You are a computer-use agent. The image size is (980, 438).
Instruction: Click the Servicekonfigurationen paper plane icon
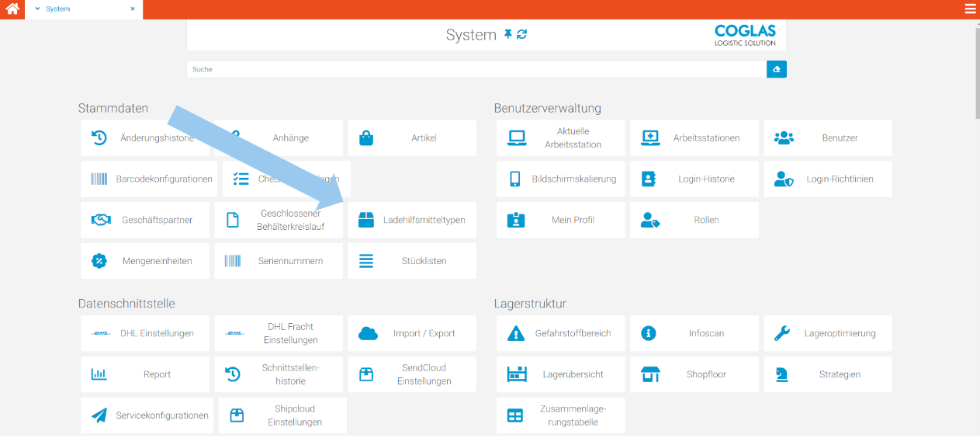pyautogui.click(x=99, y=415)
